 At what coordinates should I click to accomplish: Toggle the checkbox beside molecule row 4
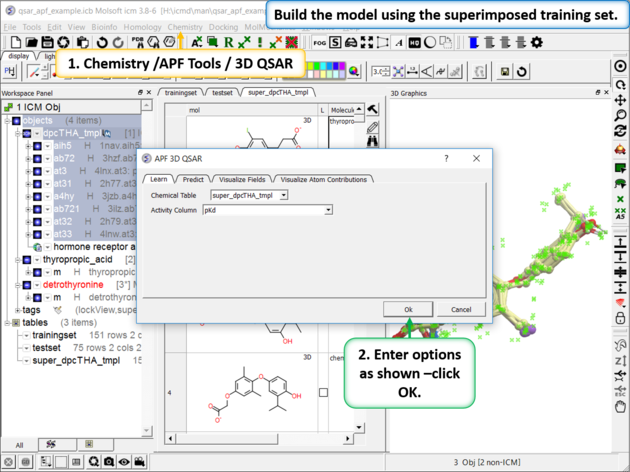click(323, 393)
